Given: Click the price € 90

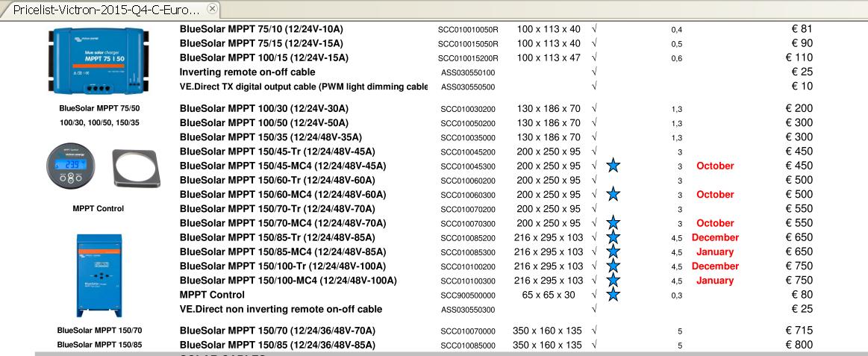Looking at the screenshot, I should pos(802,43).
